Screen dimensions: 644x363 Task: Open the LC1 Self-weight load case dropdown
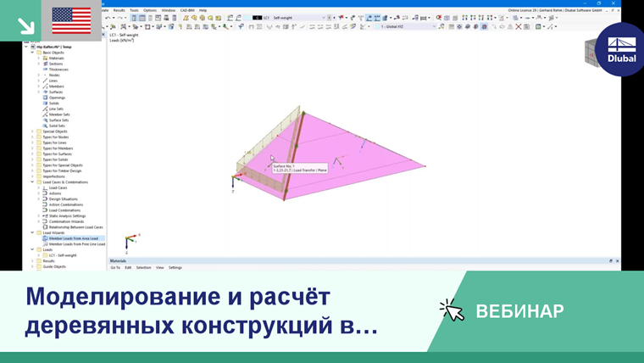click(x=324, y=18)
